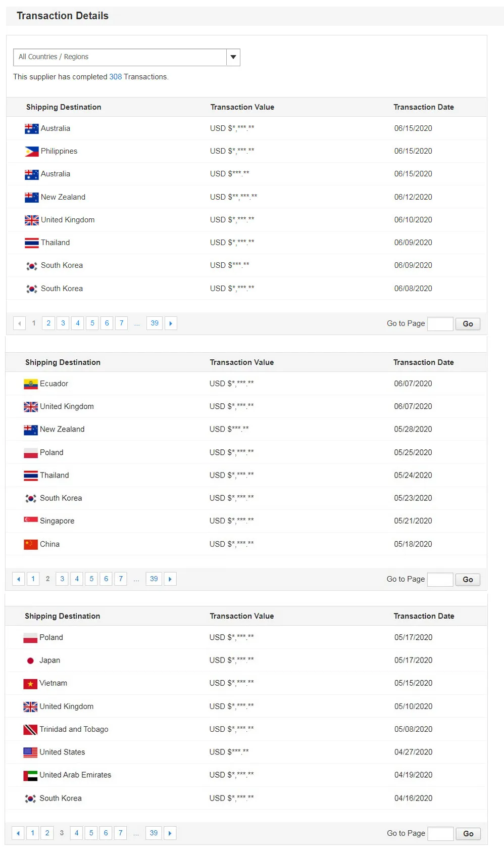
Task: Click the Singapore flag icon
Action: pyautogui.click(x=31, y=520)
